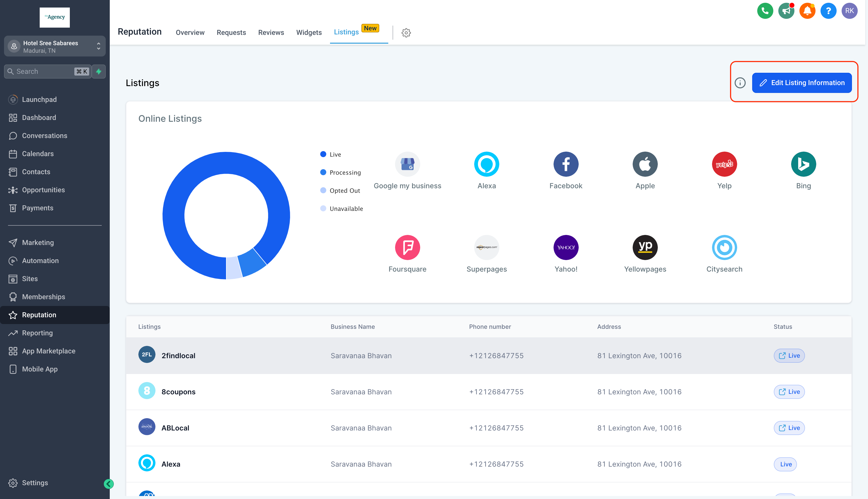Open Contacts in the sidebar

tap(55, 172)
